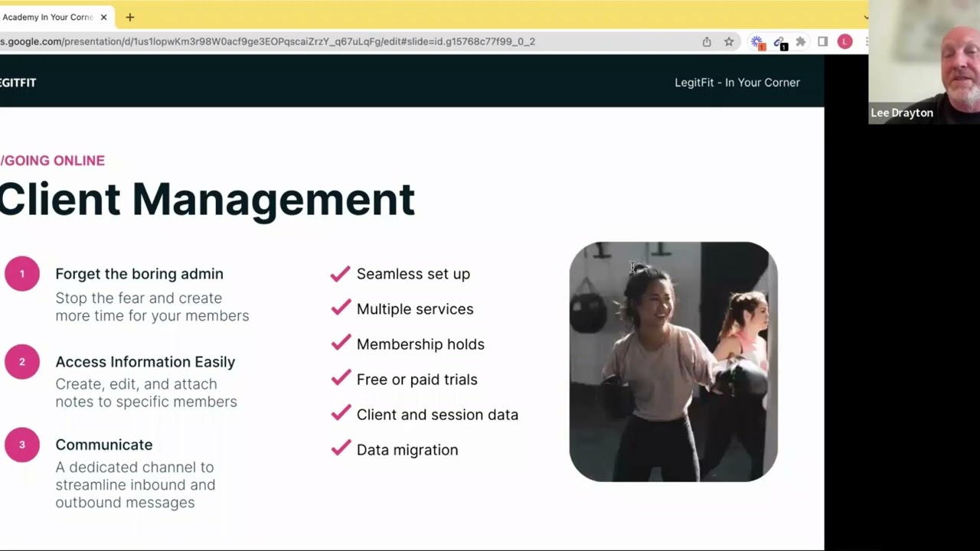The height and width of the screenshot is (551, 980).
Task: Select the Multiple services text
Action: click(x=415, y=309)
